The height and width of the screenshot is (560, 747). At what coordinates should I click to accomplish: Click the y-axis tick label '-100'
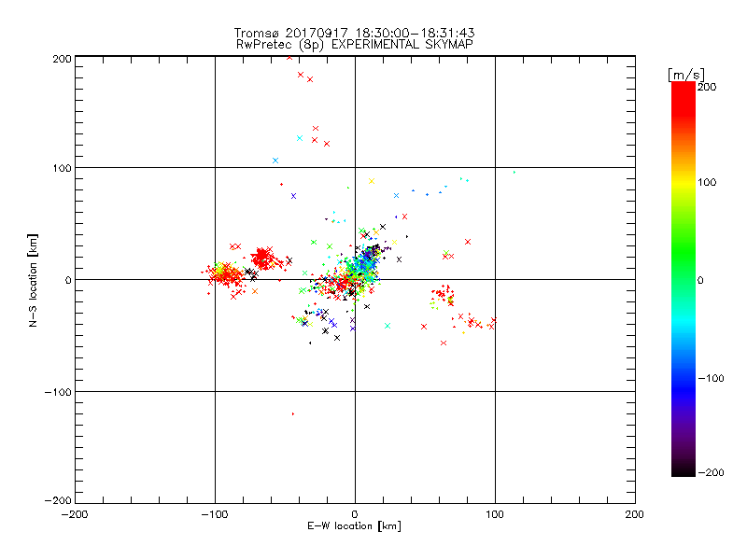58,392
